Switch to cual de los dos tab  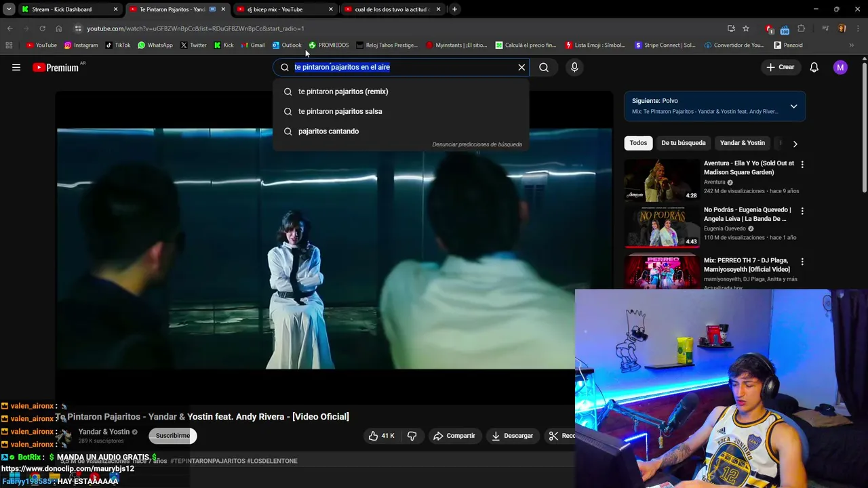(x=392, y=9)
